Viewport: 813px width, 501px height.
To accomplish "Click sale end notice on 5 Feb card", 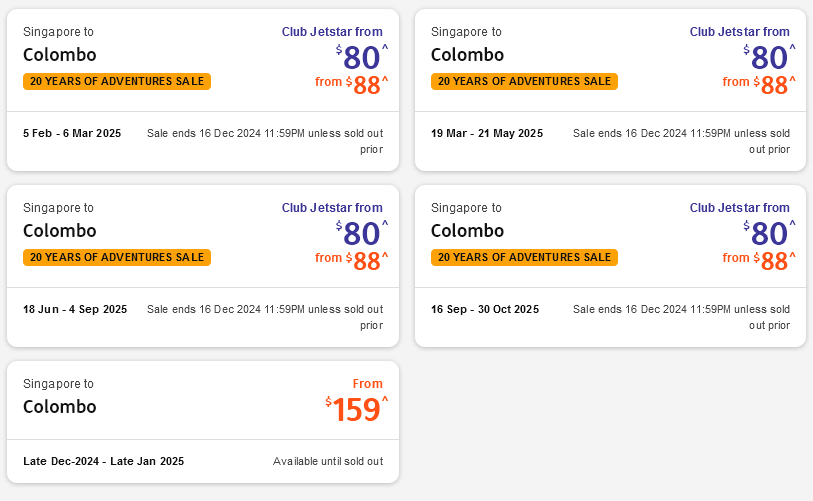I will click(x=265, y=141).
